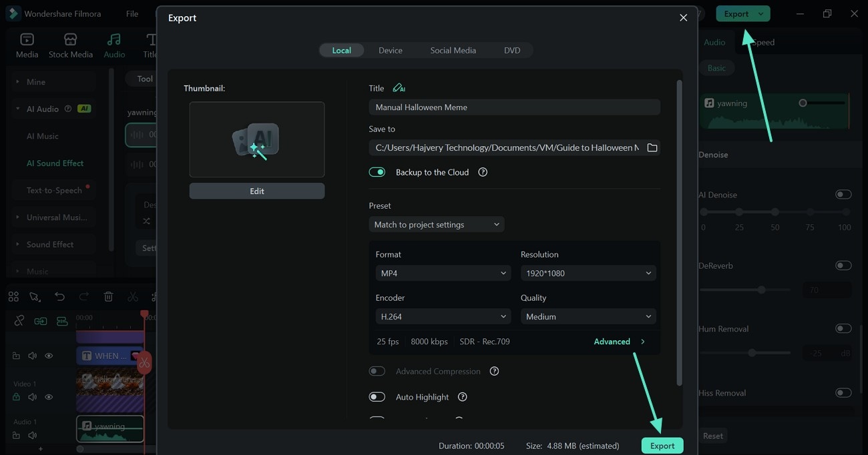Image resolution: width=868 pixels, height=455 pixels.
Task: Click the AI title generator icon
Action: tap(399, 88)
